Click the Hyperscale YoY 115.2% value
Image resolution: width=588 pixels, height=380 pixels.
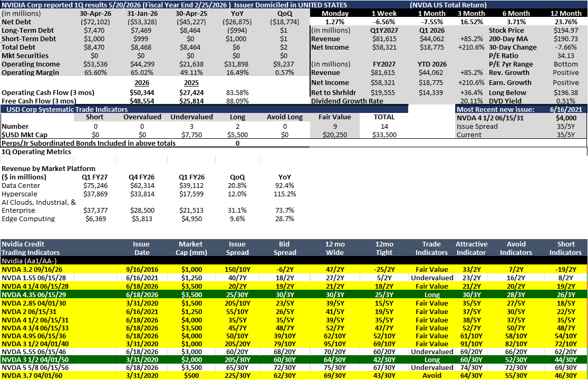[x=285, y=194]
